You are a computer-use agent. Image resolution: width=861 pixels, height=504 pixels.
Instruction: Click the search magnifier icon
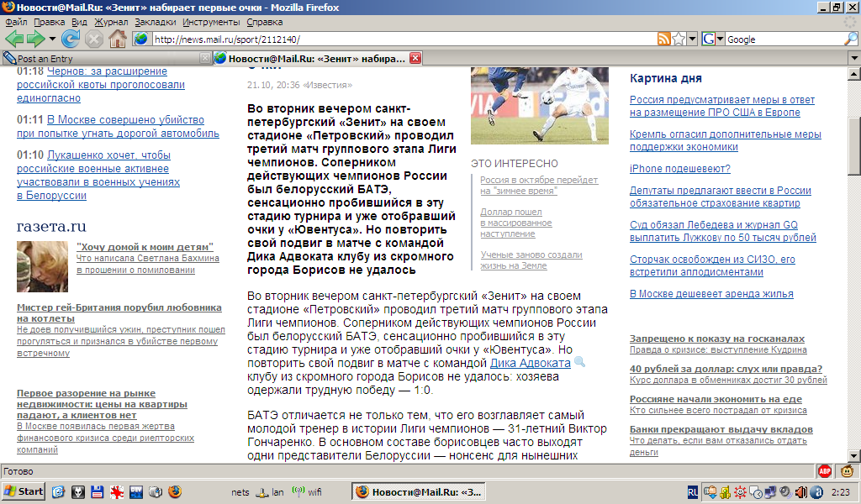(851, 39)
